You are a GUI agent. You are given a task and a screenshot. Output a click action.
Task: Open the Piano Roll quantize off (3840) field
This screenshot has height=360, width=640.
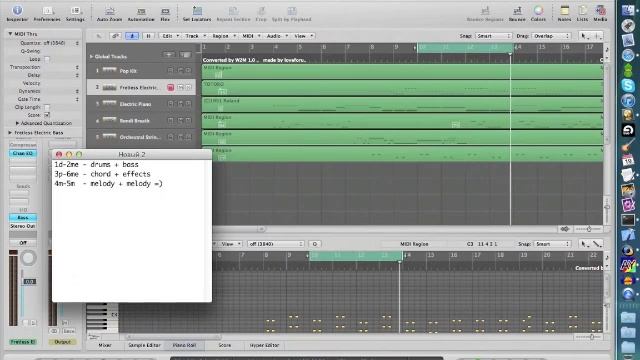click(x=276, y=244)
